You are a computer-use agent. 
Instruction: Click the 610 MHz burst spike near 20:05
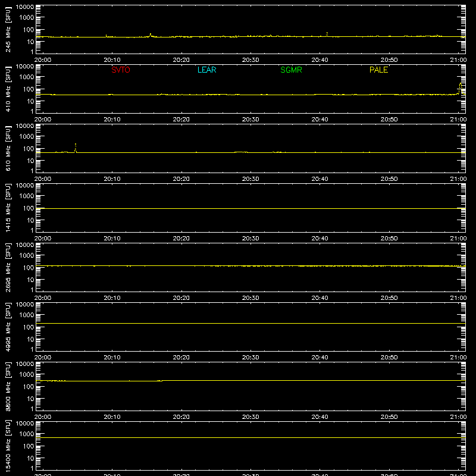point(76,148)
